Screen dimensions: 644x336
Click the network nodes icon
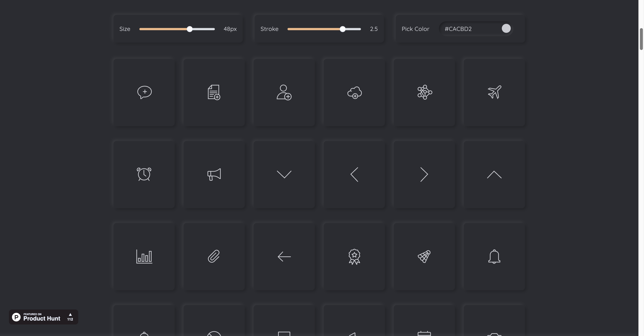click(424, 92)
